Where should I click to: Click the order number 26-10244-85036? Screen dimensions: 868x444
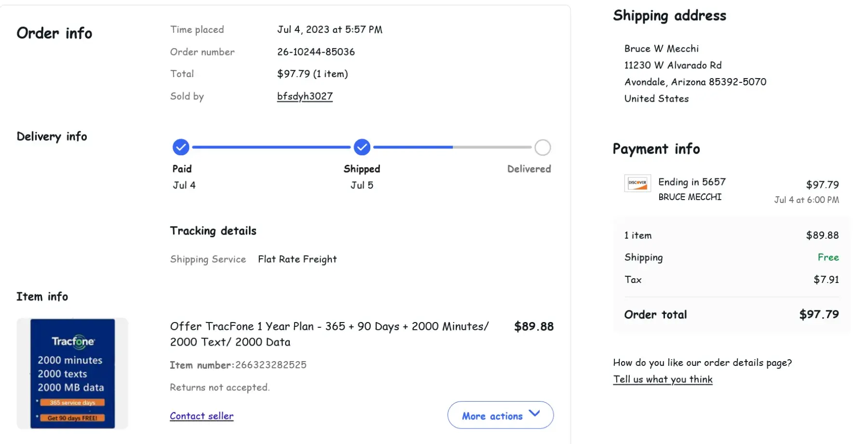316,52
